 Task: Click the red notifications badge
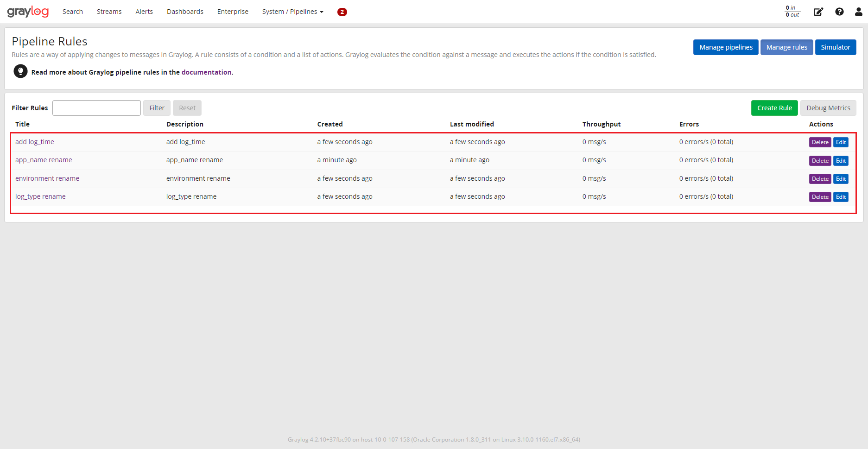[342, 12]
